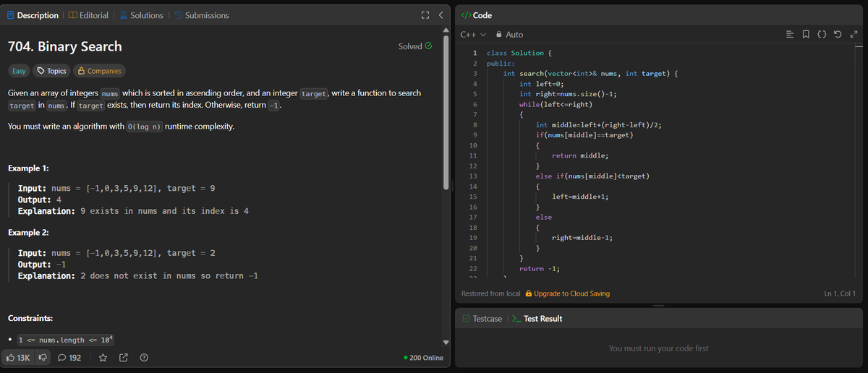Open the locked Companies tag
Screen dimensions: 868x373
coord(99,71)
